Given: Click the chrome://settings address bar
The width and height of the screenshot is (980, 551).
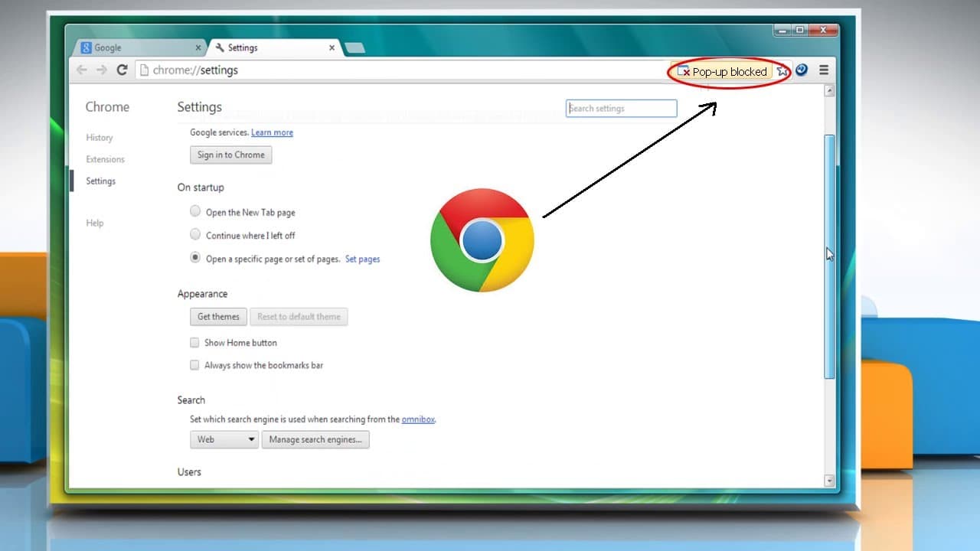Looking at the screenshot, I should coord(402,70).
